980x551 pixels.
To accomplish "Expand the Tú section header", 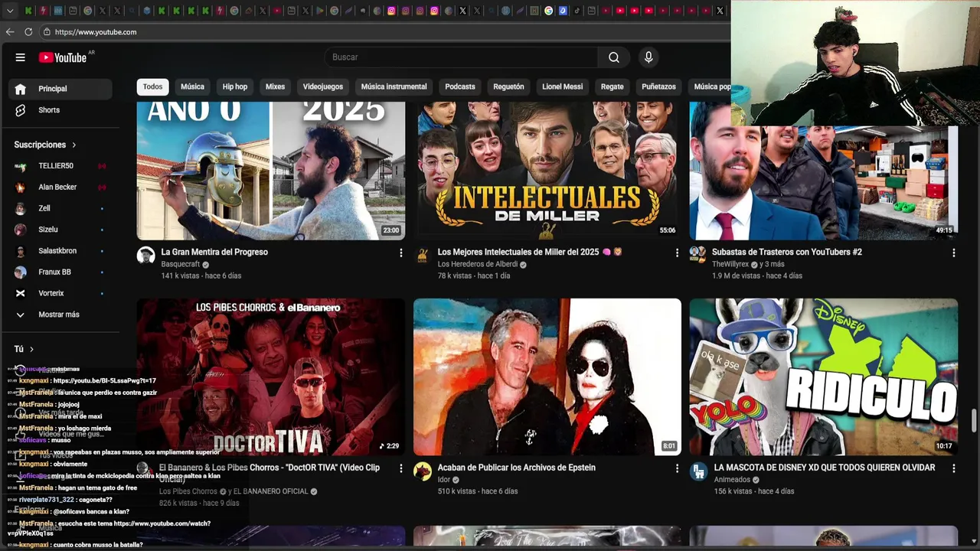I will [24, 349].
